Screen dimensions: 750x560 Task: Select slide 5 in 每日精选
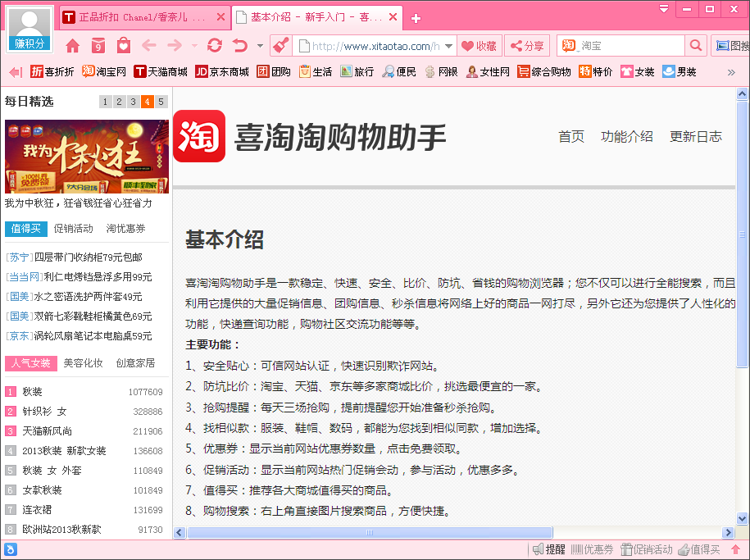[x=161, y=102]
